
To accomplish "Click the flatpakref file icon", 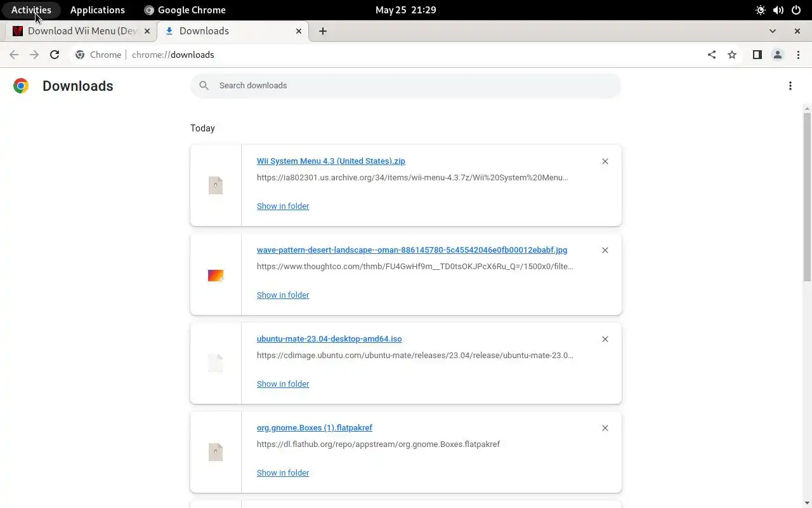I will click(x=216, y=452).
